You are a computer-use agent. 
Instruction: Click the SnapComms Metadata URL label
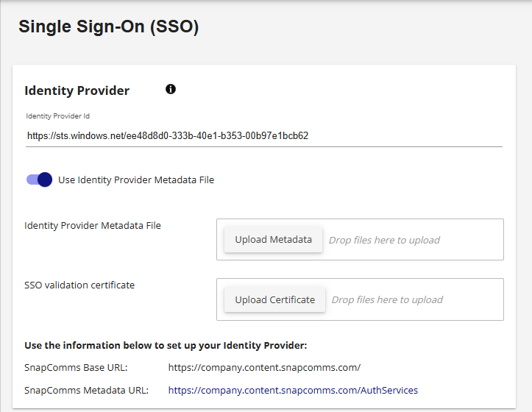coord(87,390)
